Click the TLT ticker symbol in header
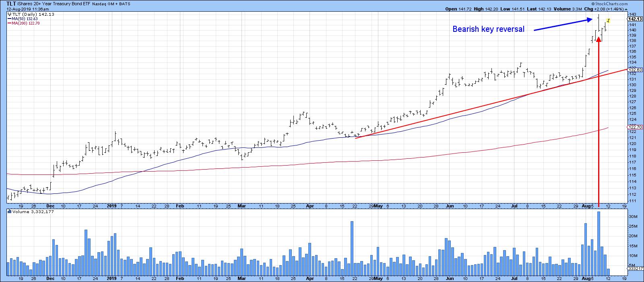The width and height of the screenshot is (644, 282). click(11, 3)
